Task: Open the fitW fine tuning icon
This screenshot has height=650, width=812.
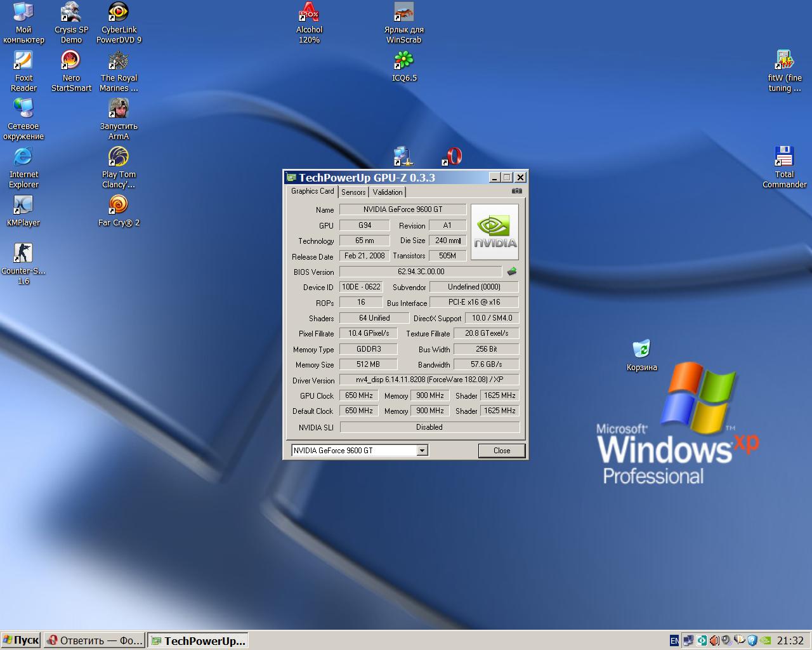Action: click(x=785, y=71)
